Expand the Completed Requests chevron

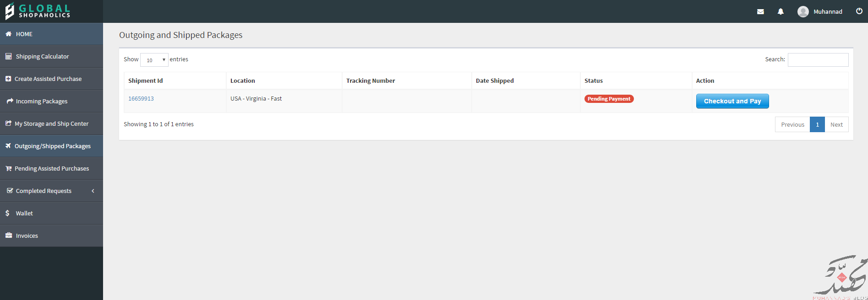click(93, 191)
